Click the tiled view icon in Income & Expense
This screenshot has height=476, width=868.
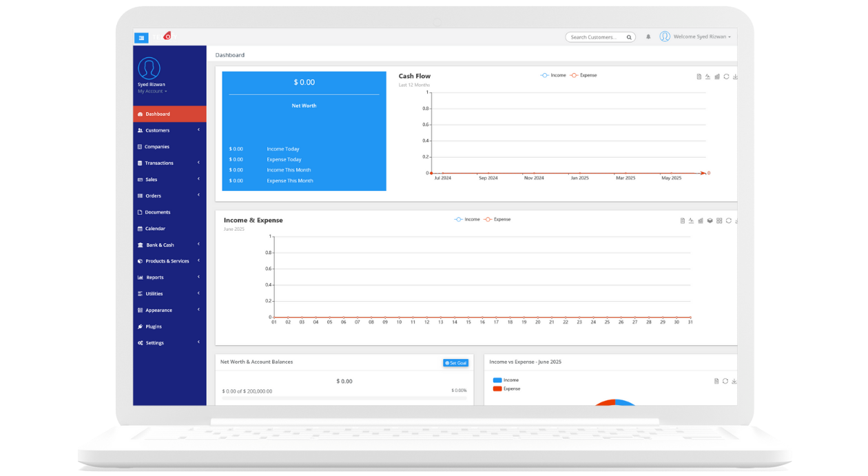(x=719, y=221)
